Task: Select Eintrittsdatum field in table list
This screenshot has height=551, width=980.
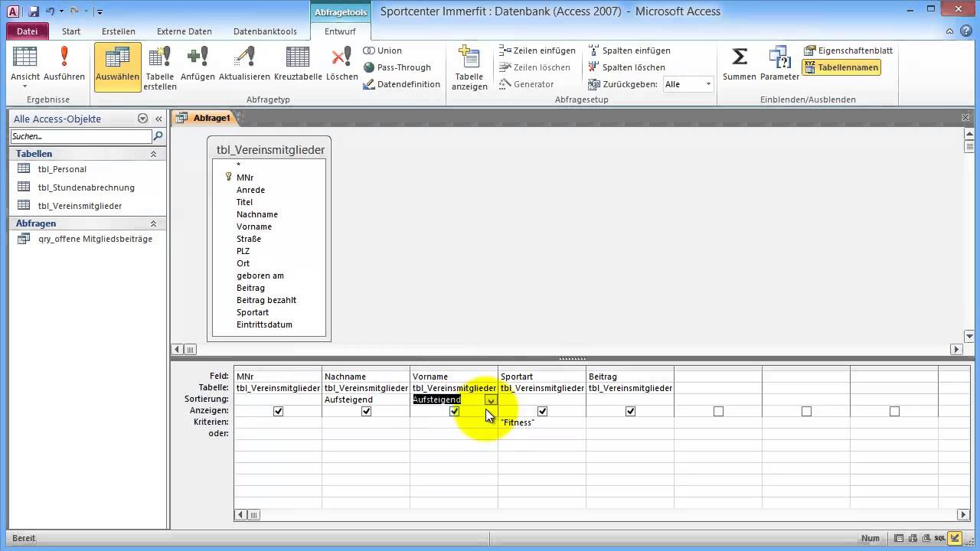Action: click(x=264, y=324)
